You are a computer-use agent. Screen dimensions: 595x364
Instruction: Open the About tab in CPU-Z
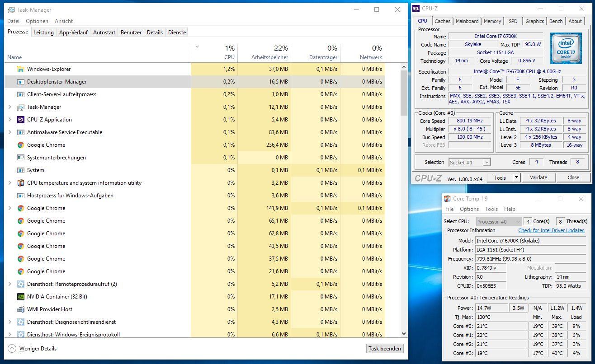[x=575, y=21]
